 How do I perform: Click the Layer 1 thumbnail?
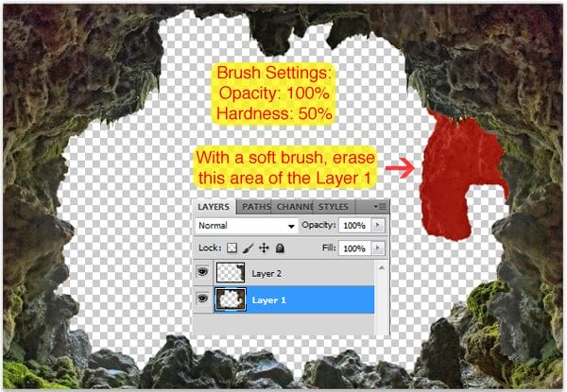(230, 300)
